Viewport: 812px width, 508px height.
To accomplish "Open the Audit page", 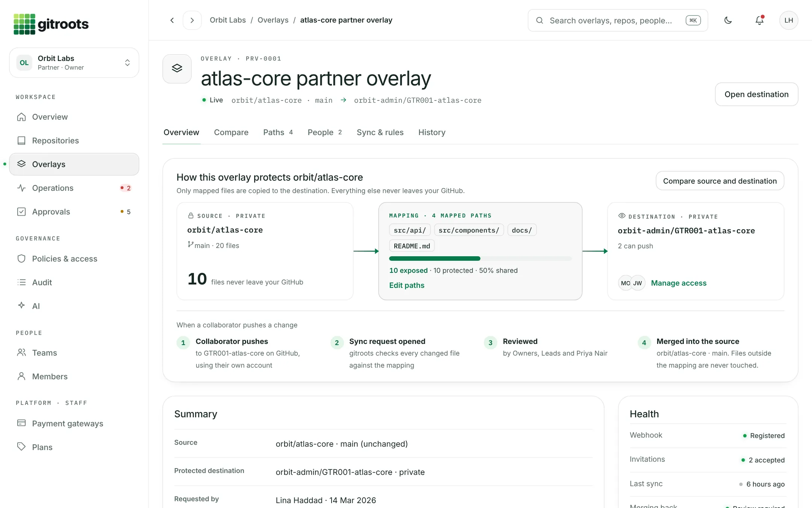I will pos(74,283).
